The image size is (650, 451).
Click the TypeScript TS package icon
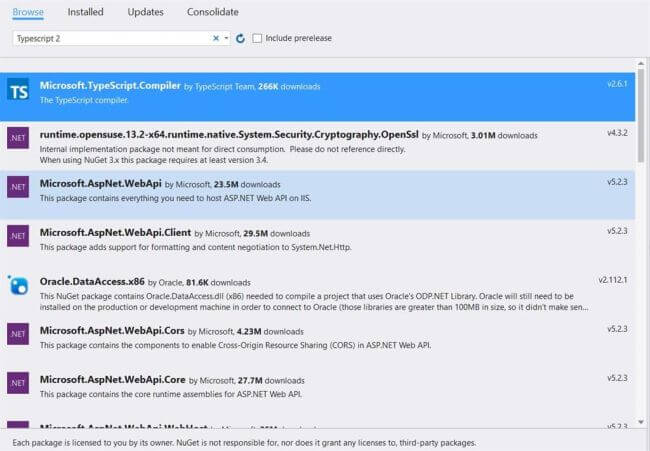pos(18,89)
